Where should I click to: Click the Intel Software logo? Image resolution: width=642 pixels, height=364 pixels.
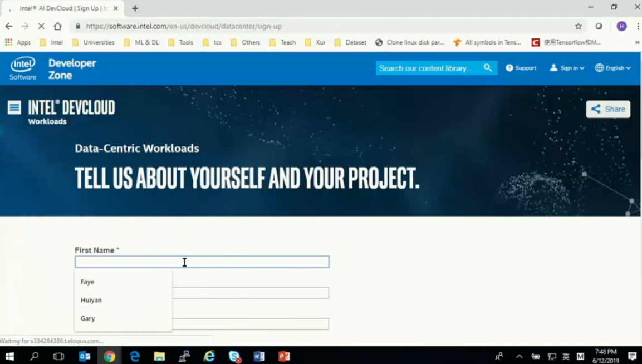point(23,68)
